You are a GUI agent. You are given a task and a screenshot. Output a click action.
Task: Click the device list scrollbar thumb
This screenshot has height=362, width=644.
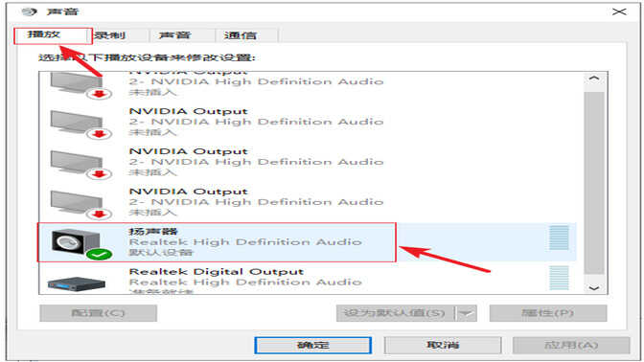[594, 183]
